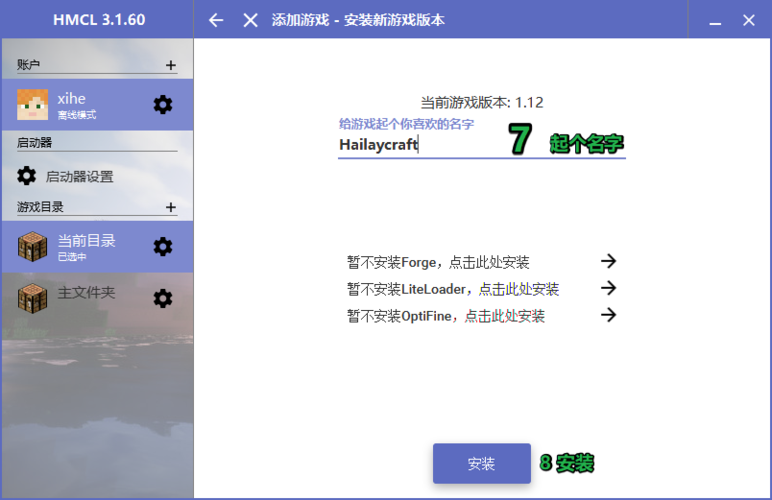772x500 pixels.
Task: Add a game directory with the plus icon
Action: pos(170,207)
